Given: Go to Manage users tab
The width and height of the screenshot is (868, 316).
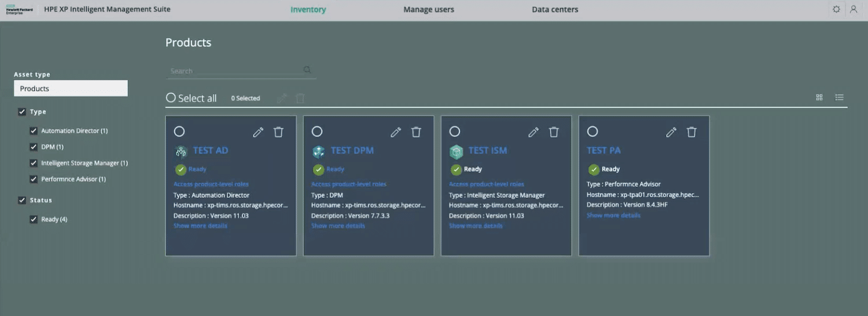Looking at the screenshot, I should pyautogui.click(x=429, y=9).
